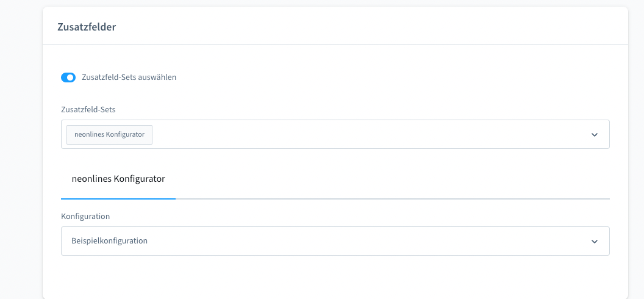This screenshot has width=644, height=299.
Task: Focus the Zusatzfeld-Sets multi-select field's empty area
Action: tap(366, 134)
